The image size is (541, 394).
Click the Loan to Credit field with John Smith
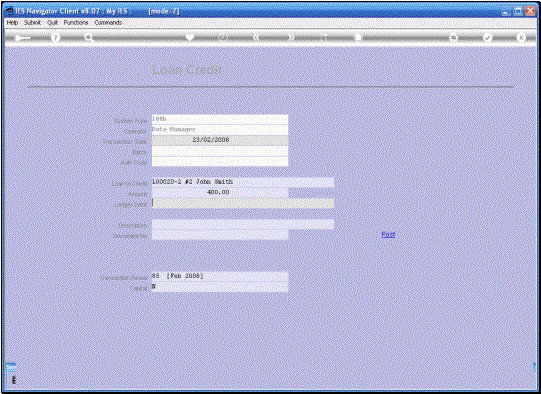pyautogui.click(x=243, y=182)
